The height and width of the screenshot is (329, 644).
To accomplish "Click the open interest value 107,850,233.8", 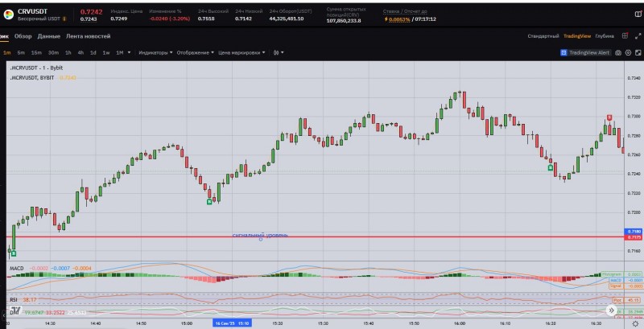I will point(344,20).
